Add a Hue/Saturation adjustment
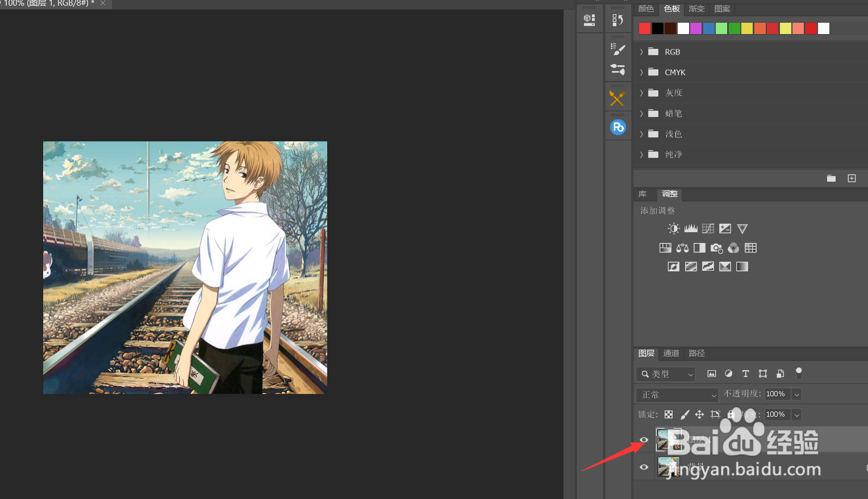868x499 pixels. point(665,248)
